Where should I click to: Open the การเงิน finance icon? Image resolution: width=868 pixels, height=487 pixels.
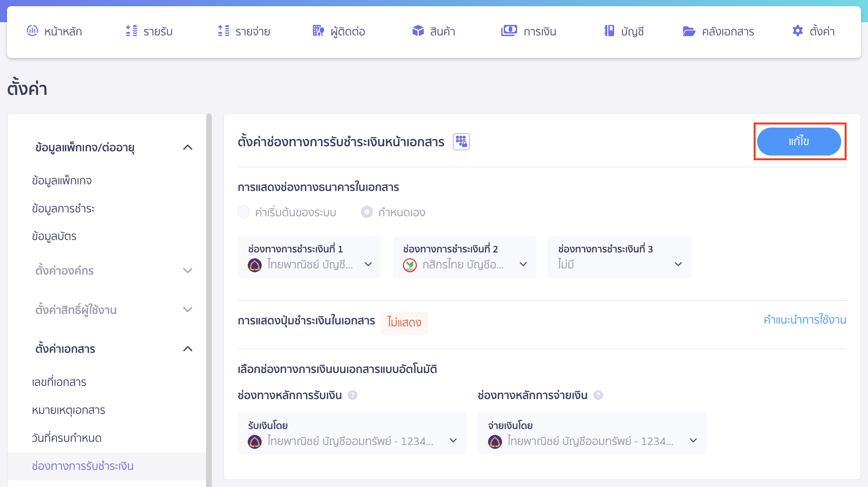[509, 31]
